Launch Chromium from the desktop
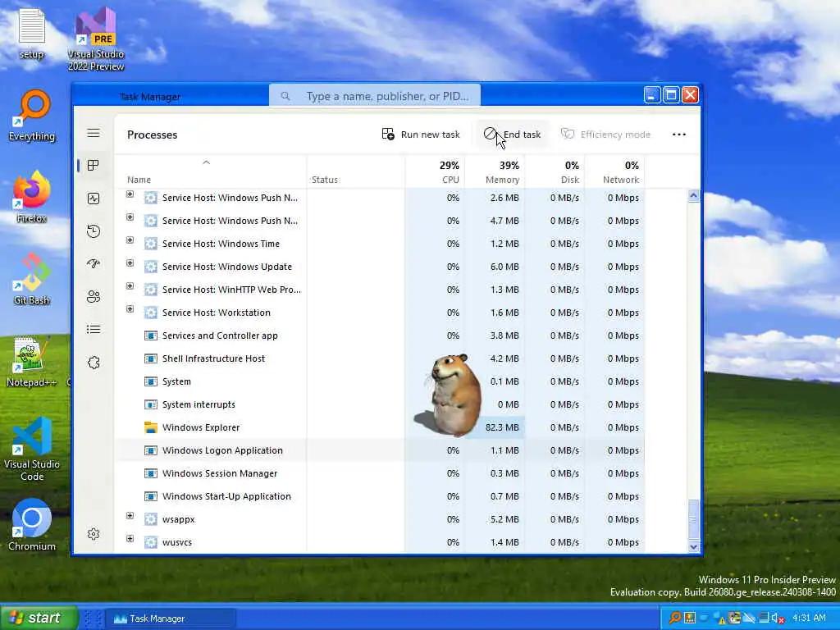The width and height of the screenshot is (840, 630). [32, 526]
